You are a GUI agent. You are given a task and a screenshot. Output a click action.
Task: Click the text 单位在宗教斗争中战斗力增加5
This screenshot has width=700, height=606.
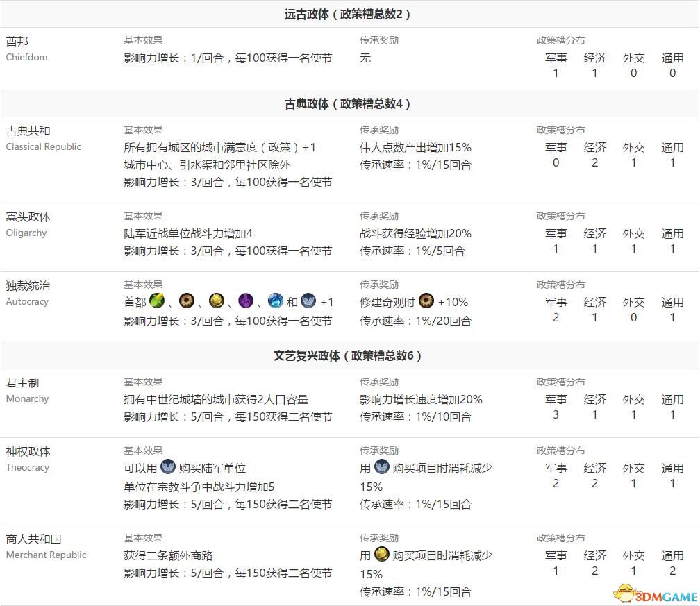click(x=199, y=487)
